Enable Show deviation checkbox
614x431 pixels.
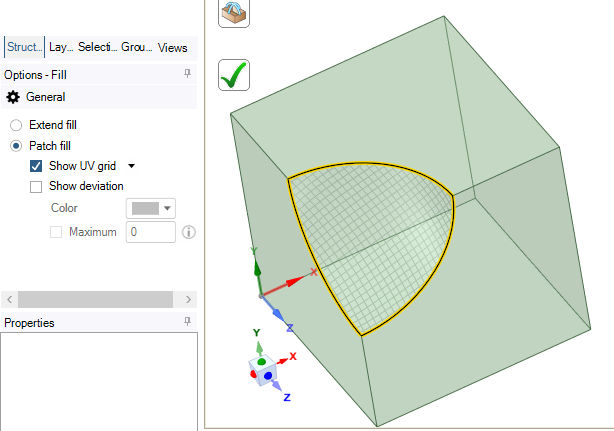36,187
